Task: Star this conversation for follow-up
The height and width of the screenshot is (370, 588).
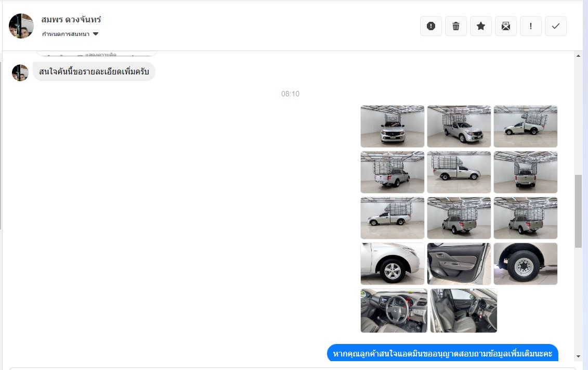Action: 481,26
